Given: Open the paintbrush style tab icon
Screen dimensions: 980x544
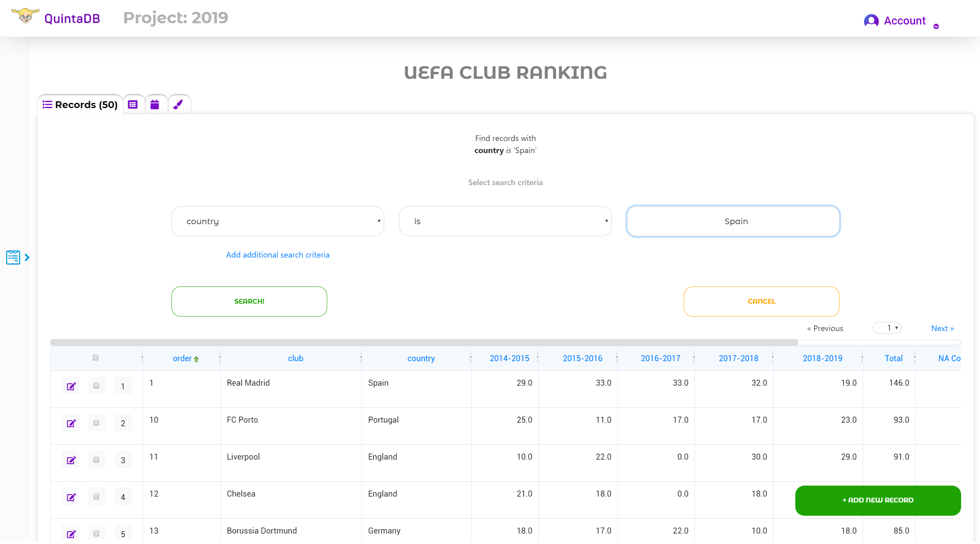Looking at the screenshot, I should (x=178, y=104).
